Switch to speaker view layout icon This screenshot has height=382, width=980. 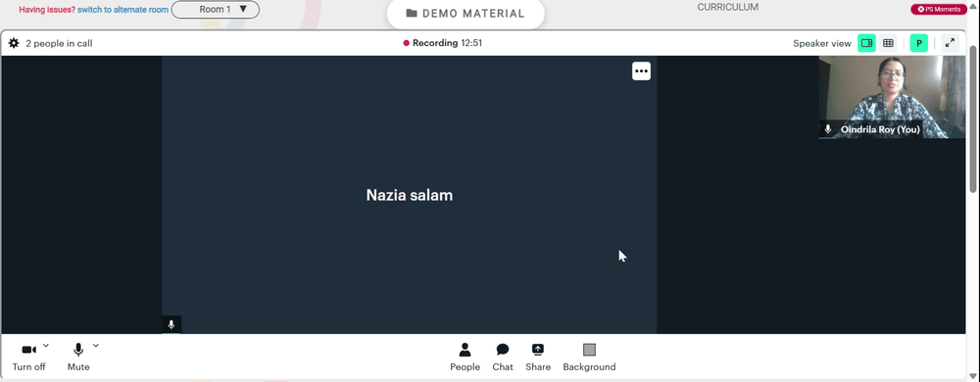pos(866,43)
